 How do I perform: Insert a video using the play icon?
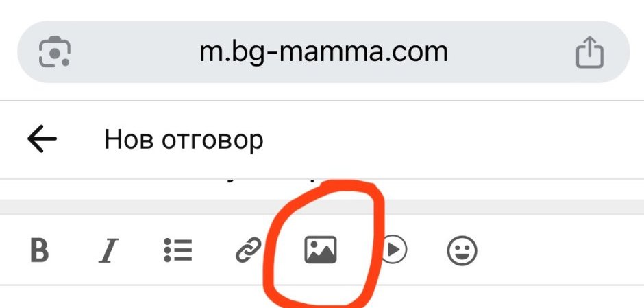(x=394, y=250)
